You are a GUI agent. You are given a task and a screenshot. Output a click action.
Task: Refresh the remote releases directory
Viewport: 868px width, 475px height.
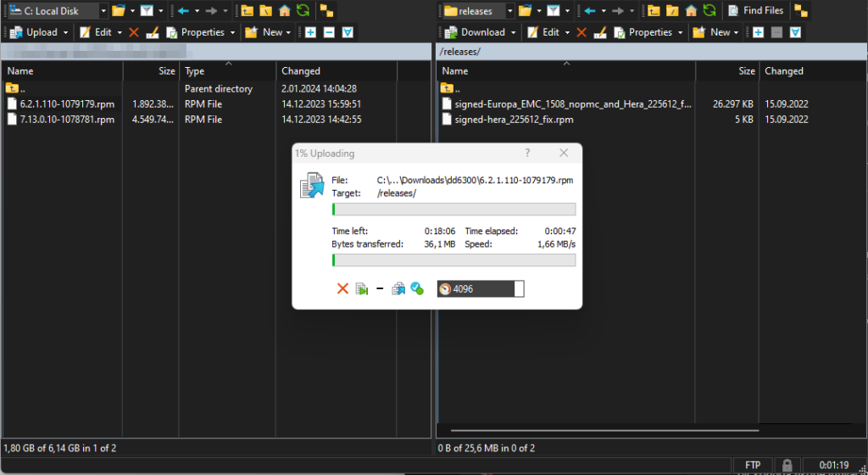(709, 11)
